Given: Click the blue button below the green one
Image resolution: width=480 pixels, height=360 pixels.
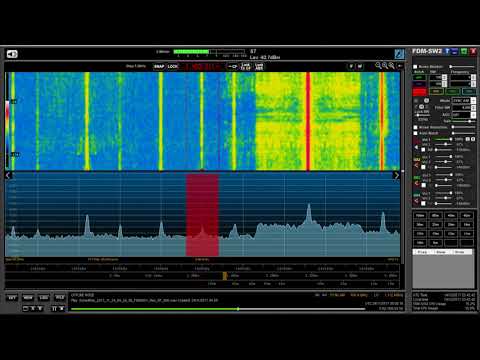Looking at the screenshot, I should coord(419,84).
